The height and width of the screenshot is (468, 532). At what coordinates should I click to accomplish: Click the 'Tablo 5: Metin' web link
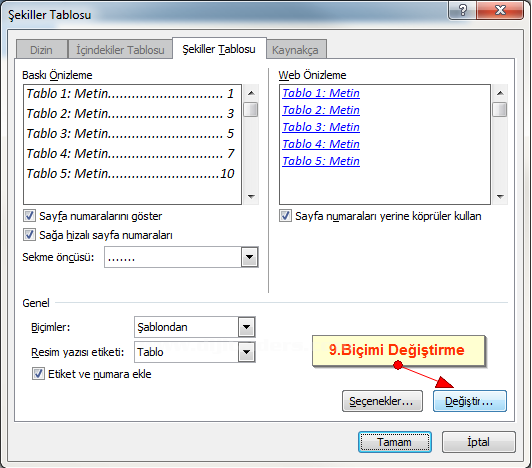coord(321,161)
